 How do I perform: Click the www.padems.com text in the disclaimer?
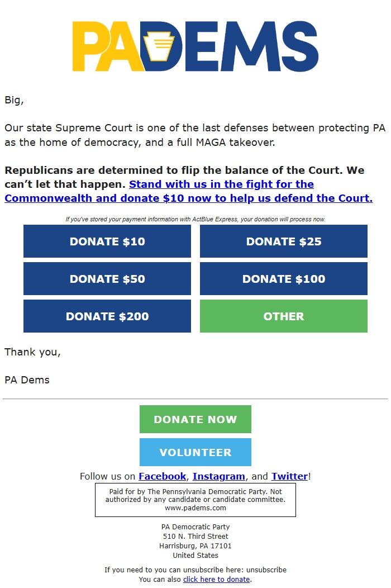[195, 508]
